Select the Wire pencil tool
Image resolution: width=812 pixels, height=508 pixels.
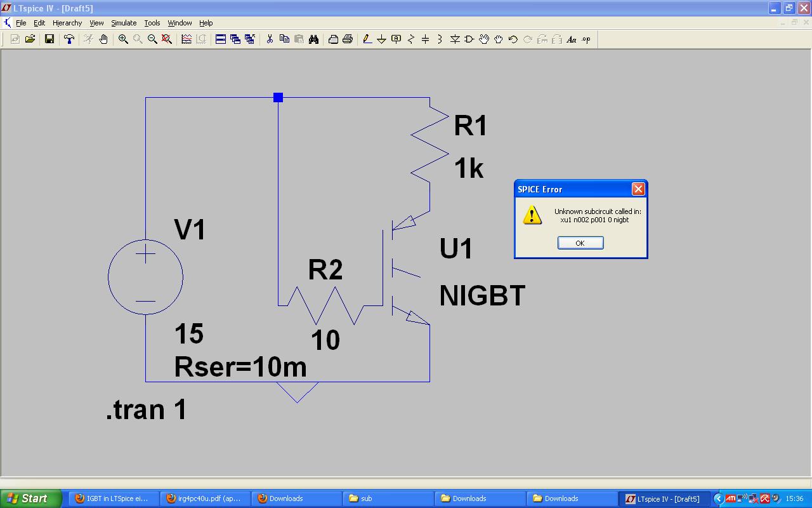coord(367,39)
